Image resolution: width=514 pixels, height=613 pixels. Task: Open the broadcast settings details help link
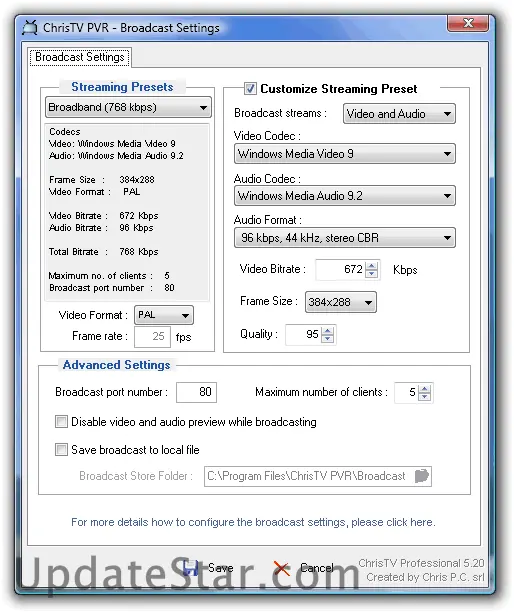(x=253, y=522)
